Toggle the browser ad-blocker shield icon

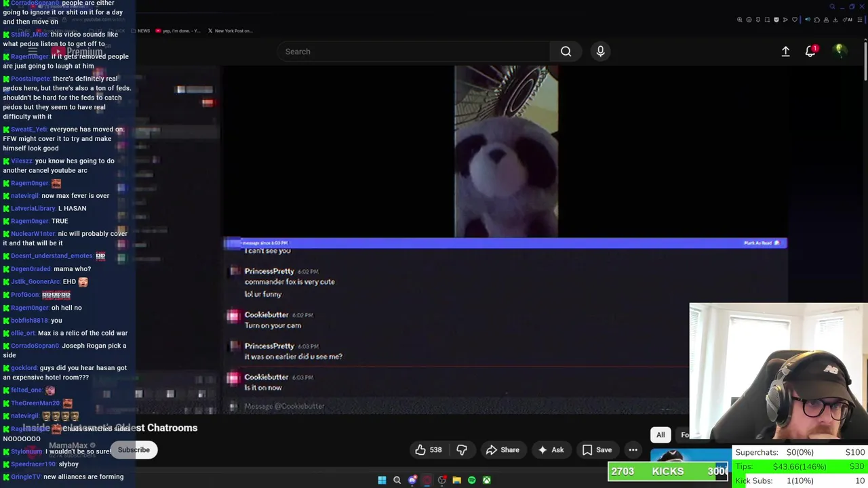point(776,20)
